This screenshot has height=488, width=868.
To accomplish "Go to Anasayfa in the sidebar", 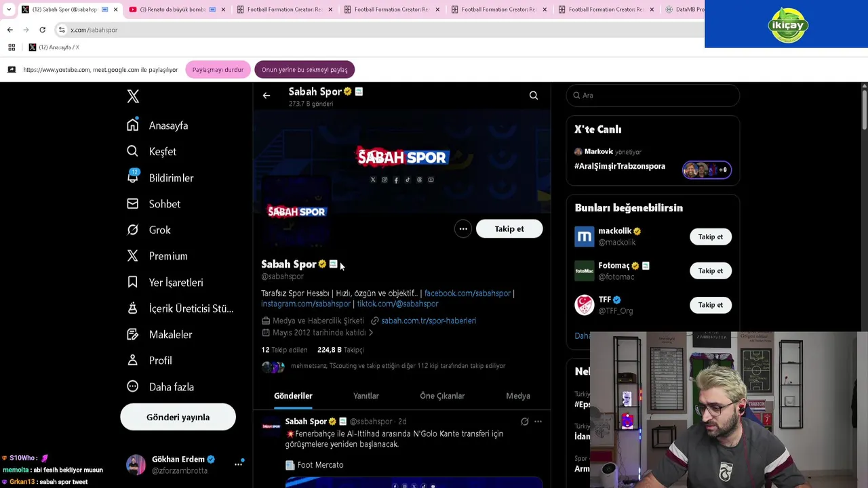I will click(157, 125).
